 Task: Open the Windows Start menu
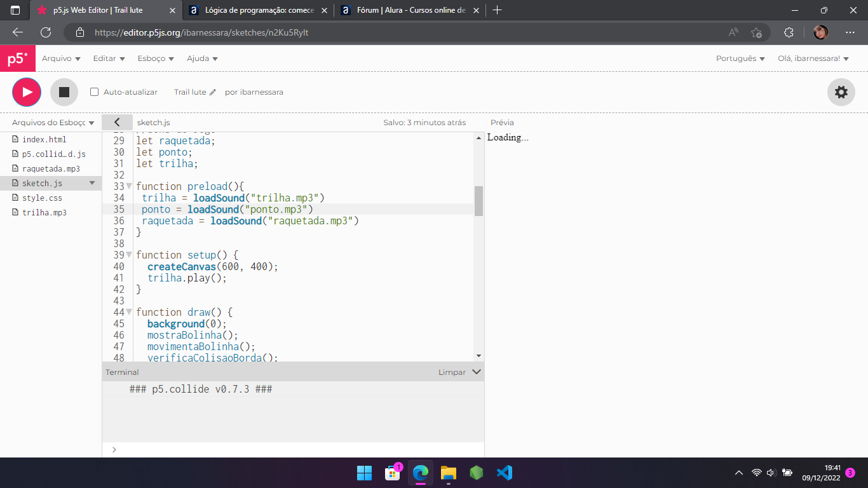tap(364, 473)
